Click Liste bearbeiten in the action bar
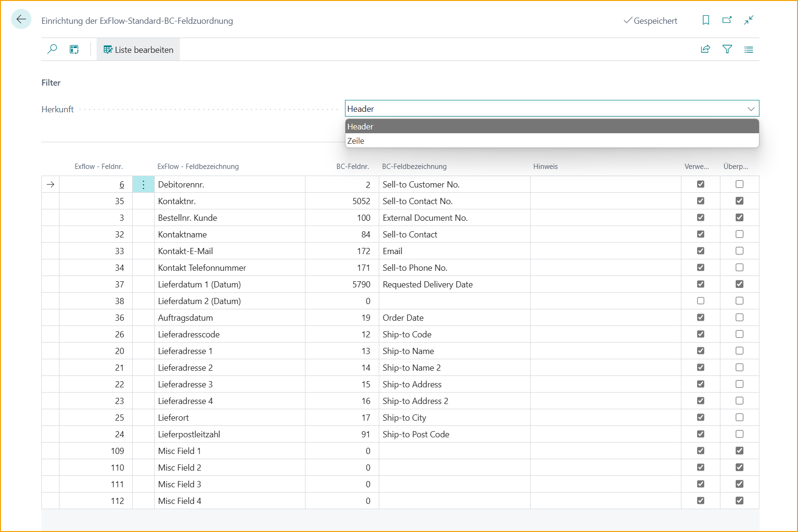Screen dimensions: 798x532 (x=138, y=50)
